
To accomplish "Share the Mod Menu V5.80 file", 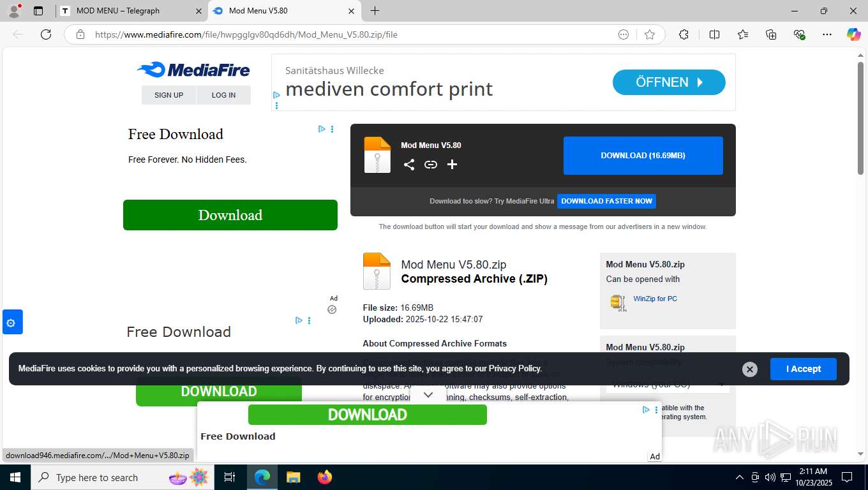I will pos(409,165).
